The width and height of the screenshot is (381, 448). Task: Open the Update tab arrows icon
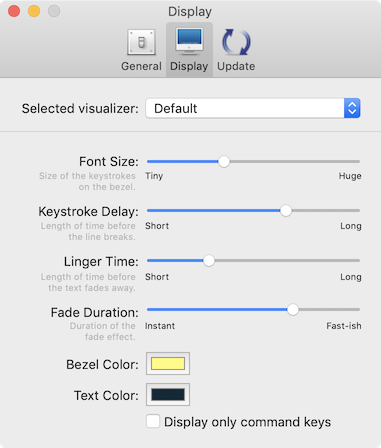[x=236, y=42]
